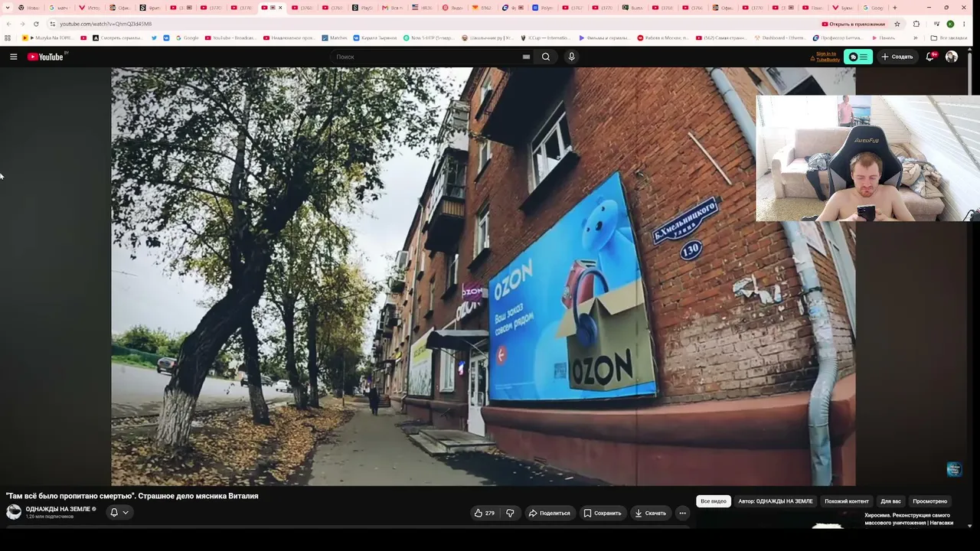Click the magnifier search button
980x551 pixels.
tap(546, 57)
